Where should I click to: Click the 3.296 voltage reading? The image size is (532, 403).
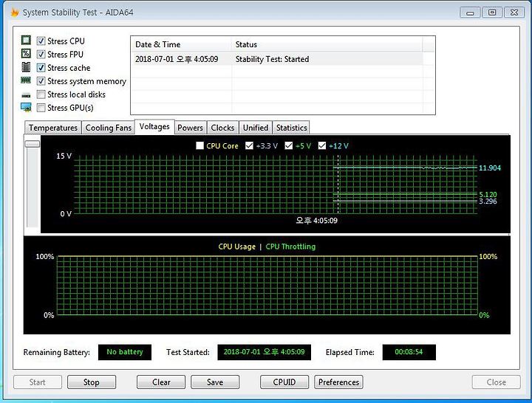click(x=488, y=201)
